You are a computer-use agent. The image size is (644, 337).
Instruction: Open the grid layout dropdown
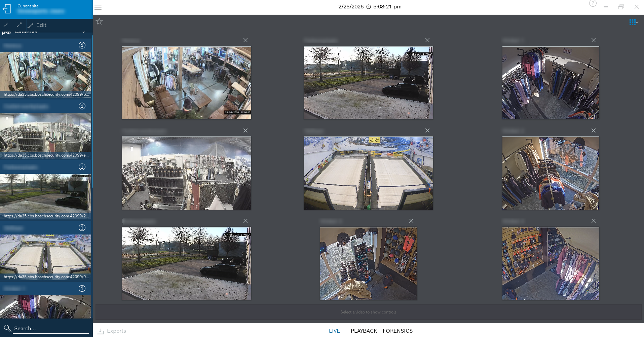[634, 22]
